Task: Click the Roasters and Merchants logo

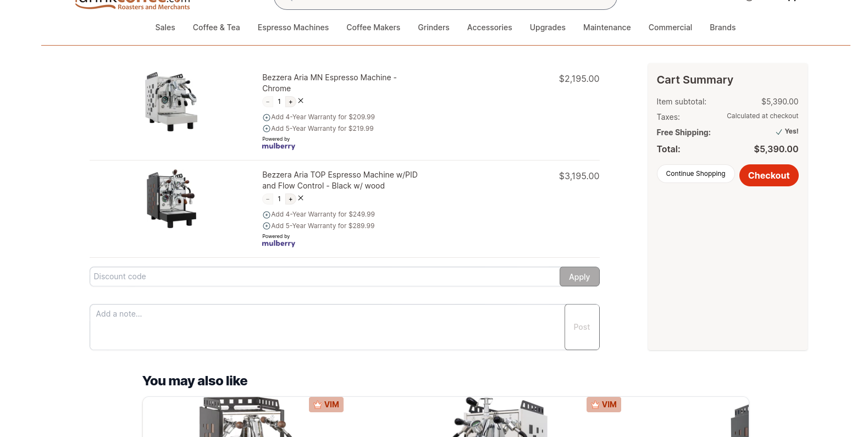Action: pyautogui.click(x=132, y=4)
